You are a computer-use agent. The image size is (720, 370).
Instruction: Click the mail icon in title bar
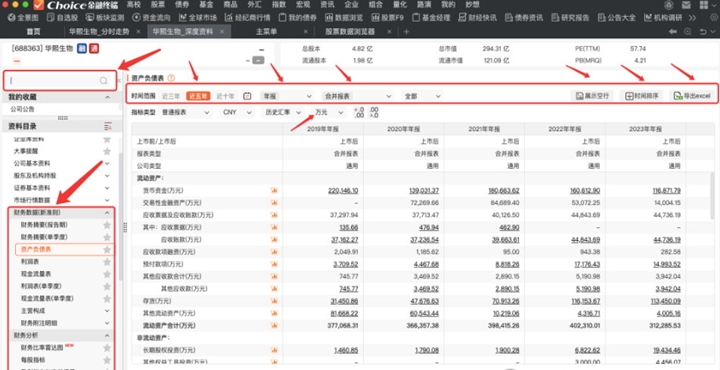[x=686, y=5]
